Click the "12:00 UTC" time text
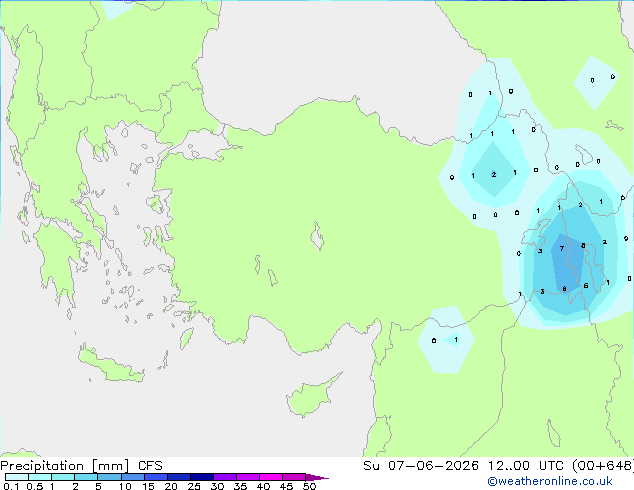 [526, 466]
